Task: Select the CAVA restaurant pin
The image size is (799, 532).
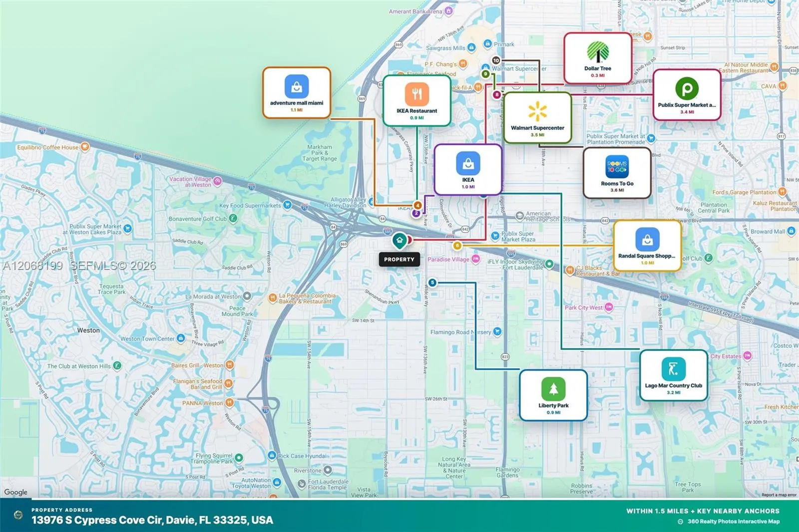Action: pos(783,86)
